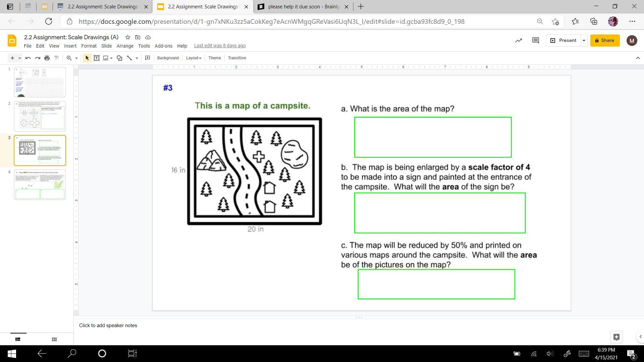Switch to filmstrip view
The width and height of the screenshot is (644, 362).
click(18, 339)
